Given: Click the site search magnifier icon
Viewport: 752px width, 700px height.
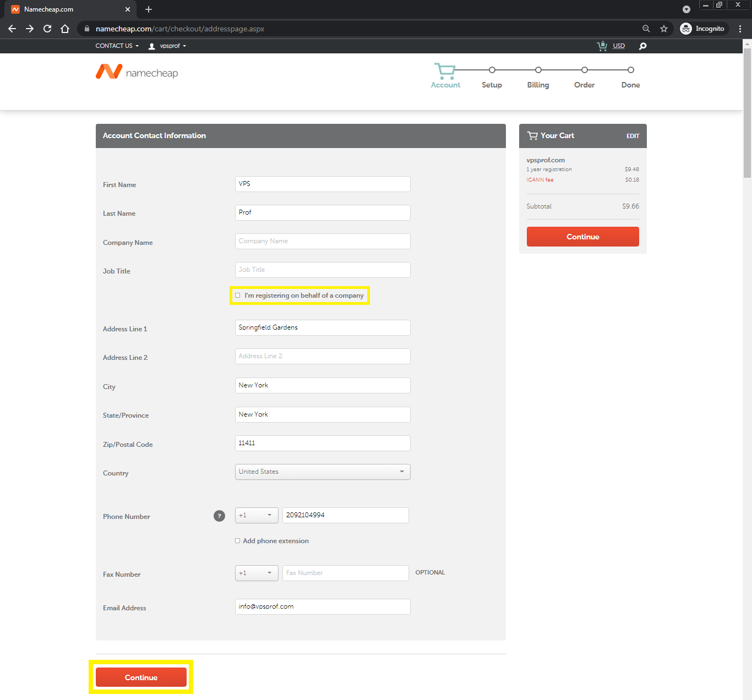Looking at the screenshot, I should pos(642,46).
